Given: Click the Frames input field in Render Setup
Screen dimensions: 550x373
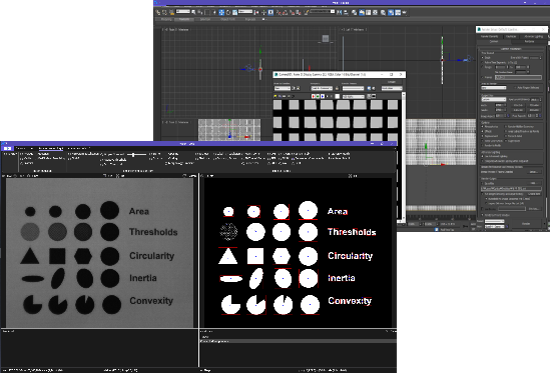Looking at the screenshot, I should [x=518, y=77].
